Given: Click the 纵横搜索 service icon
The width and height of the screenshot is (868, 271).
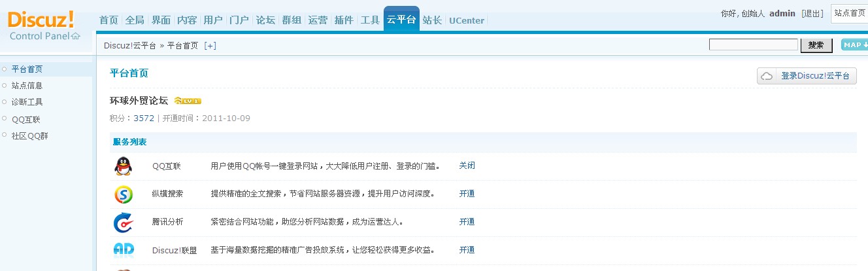Looking at the screenshot, I should click(123, 194).
